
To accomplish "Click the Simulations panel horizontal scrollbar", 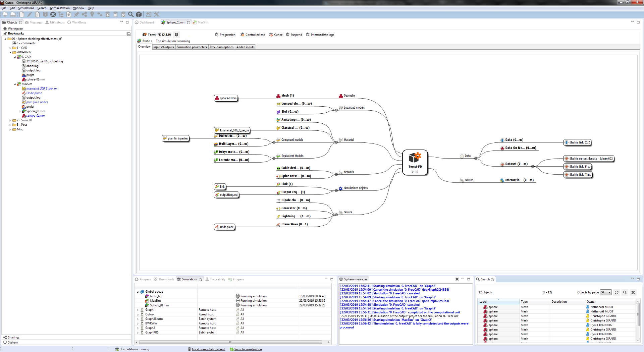I will point(230,342).
